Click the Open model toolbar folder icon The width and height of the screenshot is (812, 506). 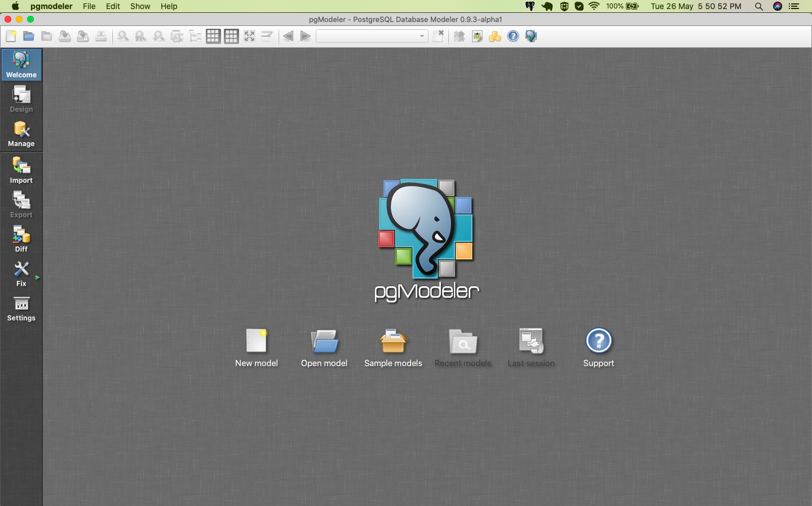click(29, 37)
